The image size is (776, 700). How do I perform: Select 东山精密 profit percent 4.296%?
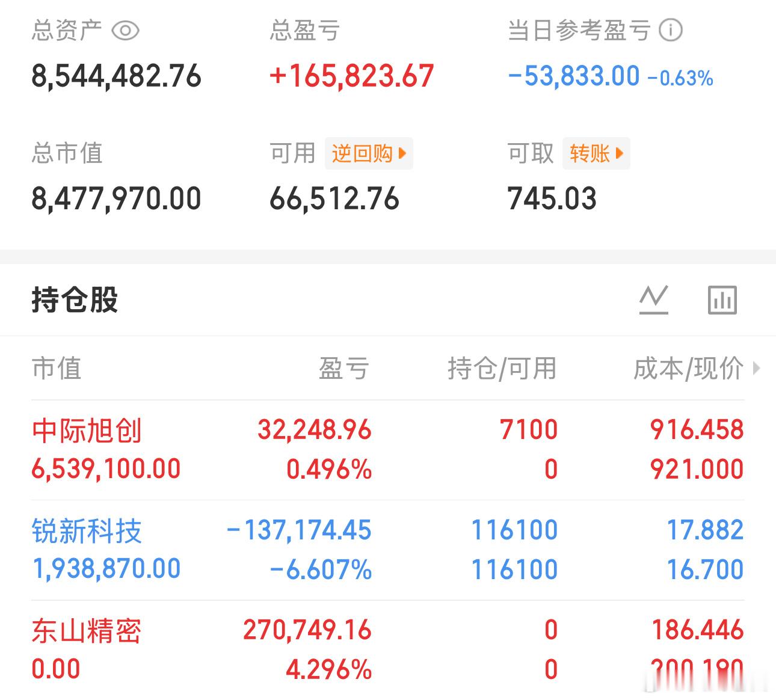(x=329, y=669)
